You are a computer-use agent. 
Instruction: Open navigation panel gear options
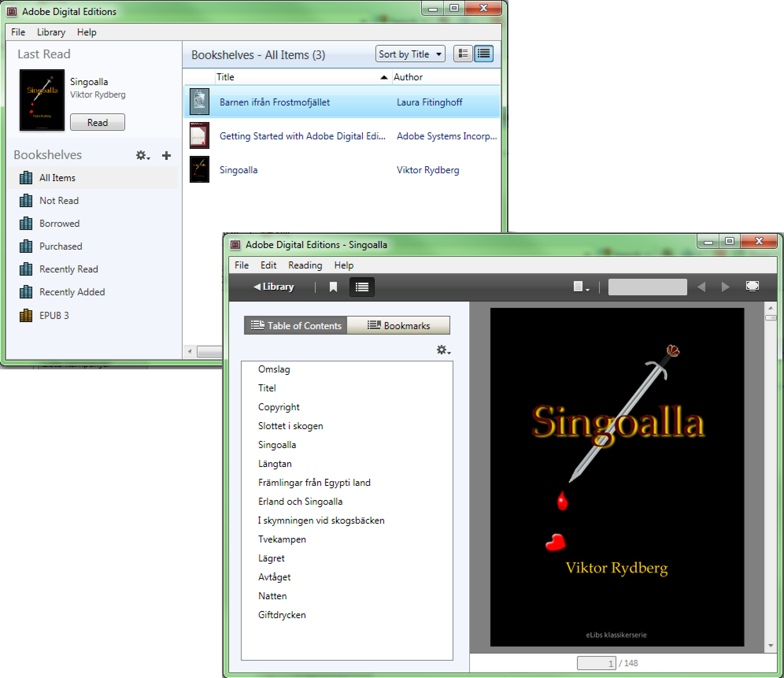444,350
